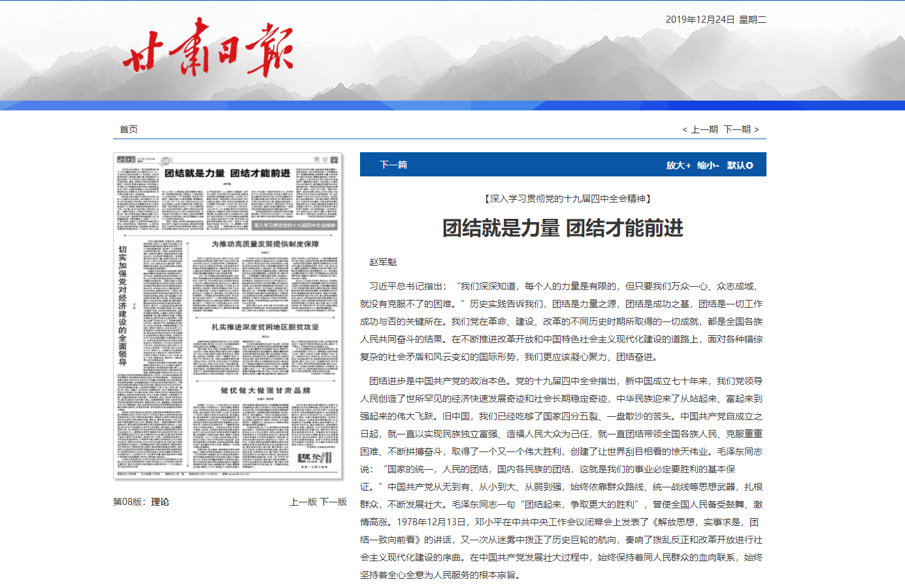The width and height of the screenshot is (905, 588).
Task: Reset text size with 默认O
Action: (740, 165)
